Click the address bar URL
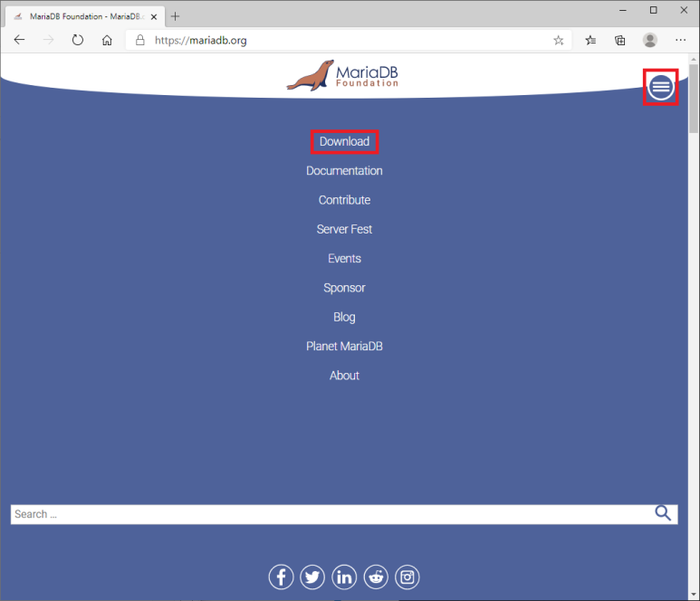Viewport: 700px width, 601px height. [x=201, y=41]
